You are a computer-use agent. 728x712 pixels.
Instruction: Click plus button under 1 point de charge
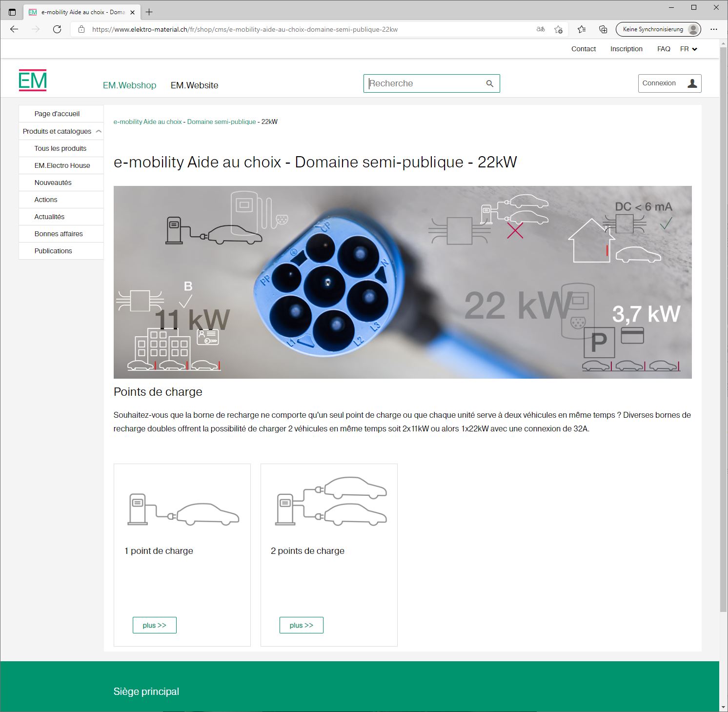click(x=154, y=625)
